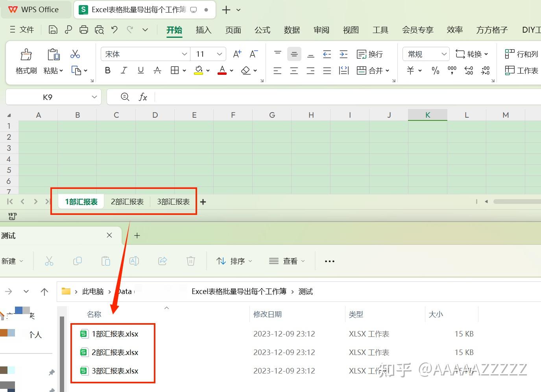This screenshot has height=392, width=541.
Task: Open the 文件 file menu
Action: (22, 30)
